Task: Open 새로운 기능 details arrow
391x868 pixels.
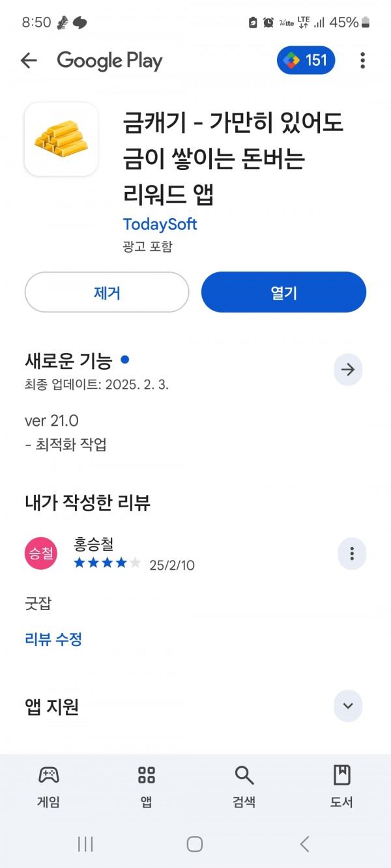Action: tap(348, 370)
